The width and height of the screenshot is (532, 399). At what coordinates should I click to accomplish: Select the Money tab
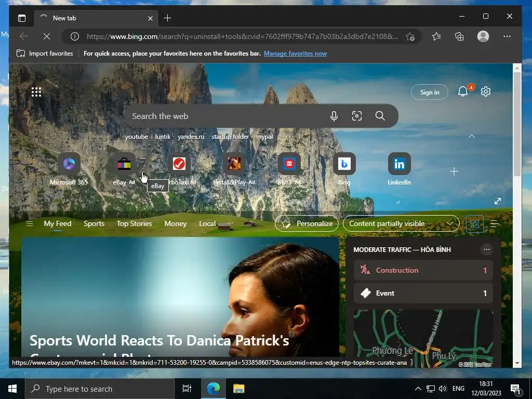(x=176, y=223)
